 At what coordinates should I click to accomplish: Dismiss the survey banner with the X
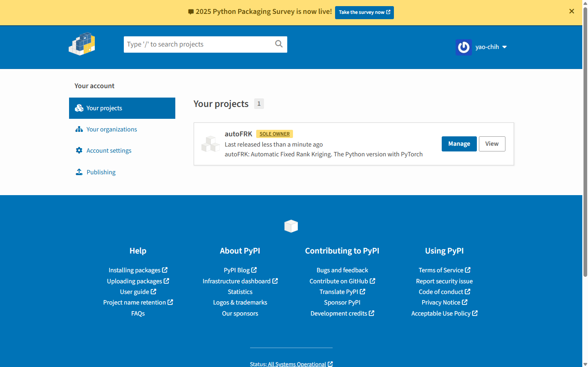572,11
